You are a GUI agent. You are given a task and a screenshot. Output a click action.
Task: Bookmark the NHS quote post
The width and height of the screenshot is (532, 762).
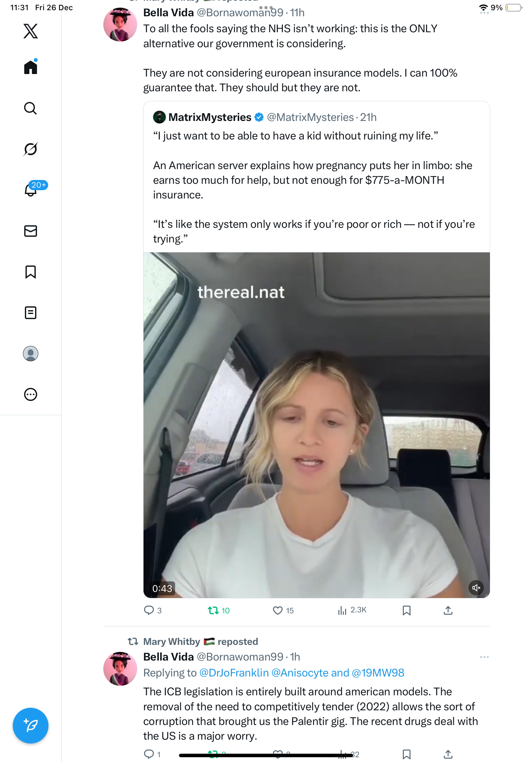[x=406, y=610]
